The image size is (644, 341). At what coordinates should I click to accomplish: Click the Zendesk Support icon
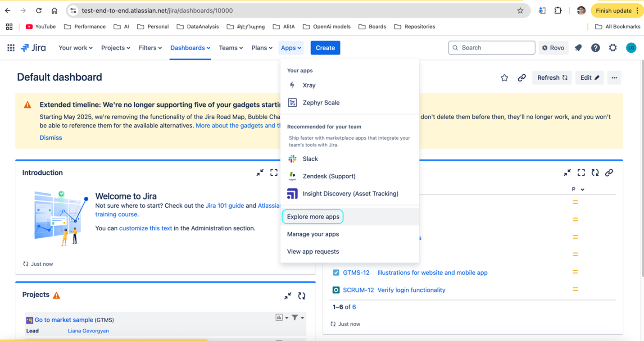(292, 176)
